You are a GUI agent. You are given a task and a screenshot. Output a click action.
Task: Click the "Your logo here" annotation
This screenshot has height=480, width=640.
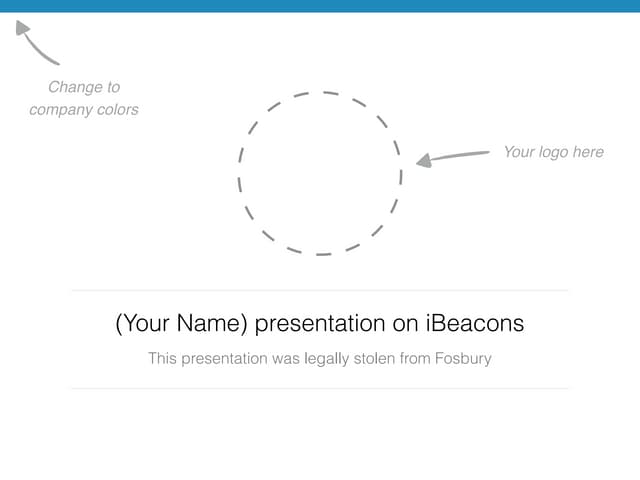tap(553, 152)
